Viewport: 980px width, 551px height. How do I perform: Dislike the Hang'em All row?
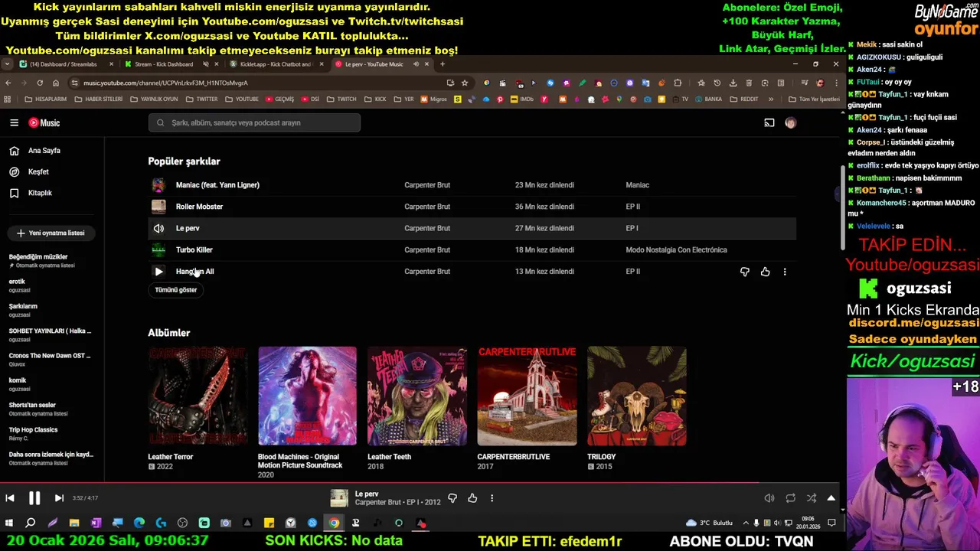[x=744, y=272]
